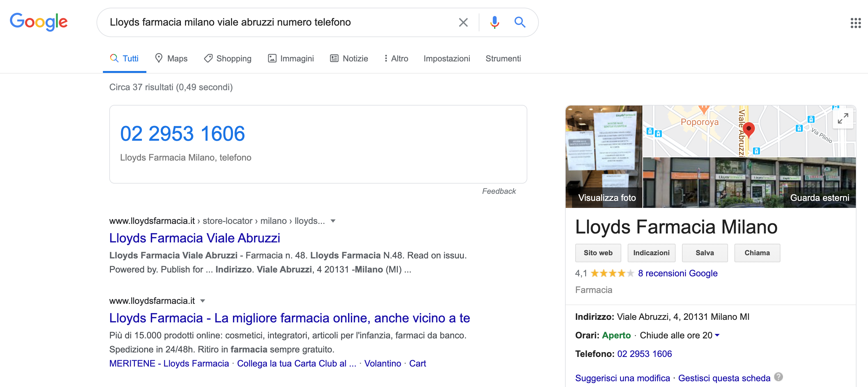This screenshot has height=387, width=868.
Task: Click the green 'Aperto' status text
Action: tap(616, 335)
